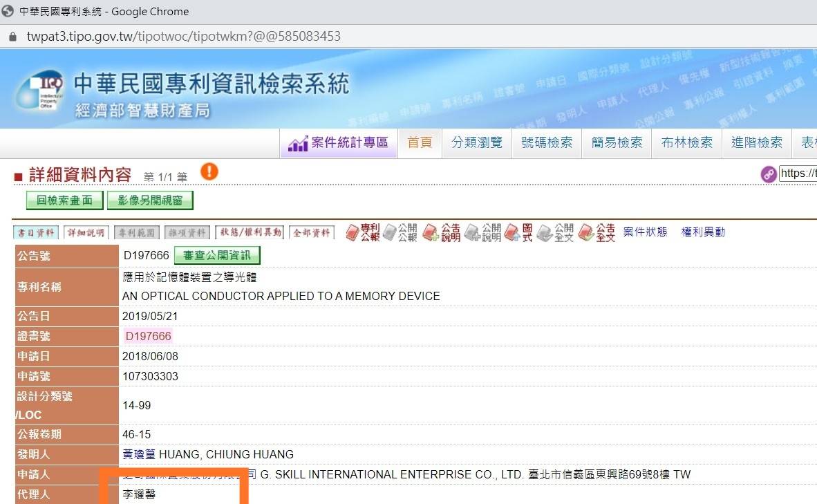Click 審查公開資訊 button
817x504 pixels.
pos(217,255)
